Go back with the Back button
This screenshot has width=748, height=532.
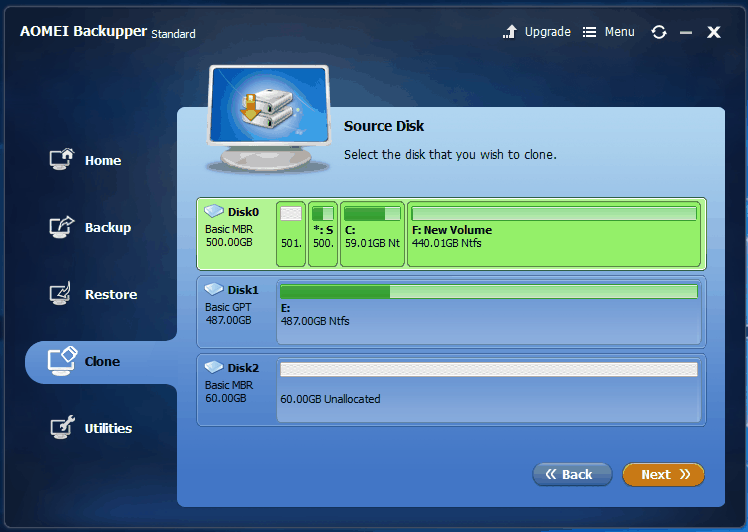[572, 474]
